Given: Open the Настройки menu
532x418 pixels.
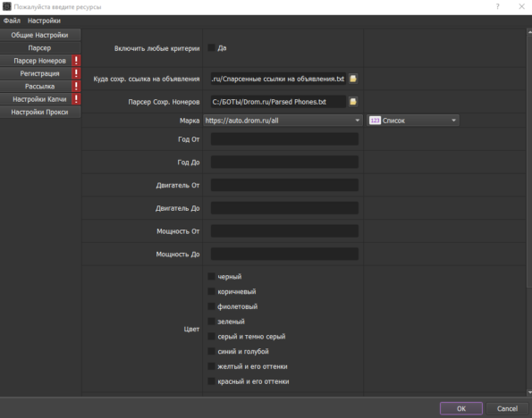Looking at the screenshot, I should click(44, 21).
